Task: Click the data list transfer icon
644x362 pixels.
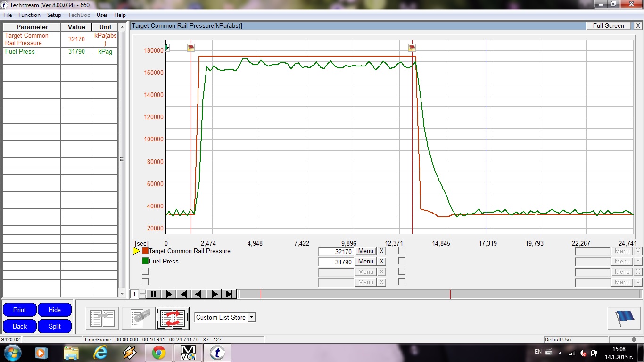Action: coord(102,318)
